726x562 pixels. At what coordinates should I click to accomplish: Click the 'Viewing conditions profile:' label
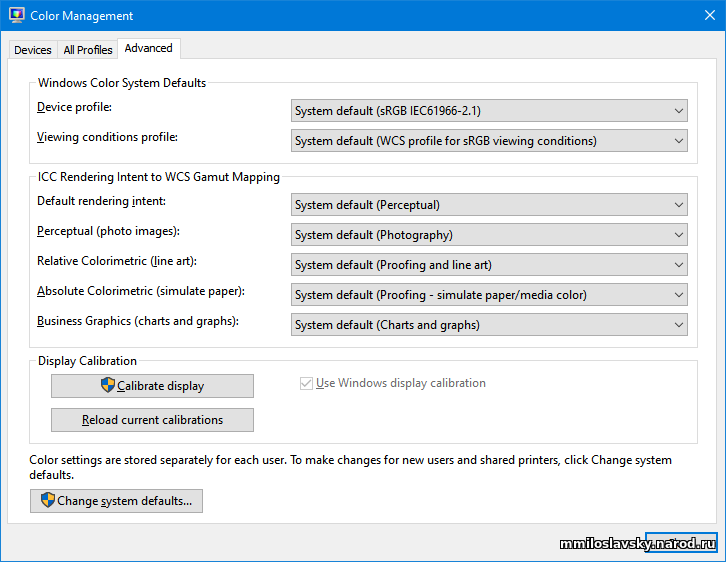(107, 137)
